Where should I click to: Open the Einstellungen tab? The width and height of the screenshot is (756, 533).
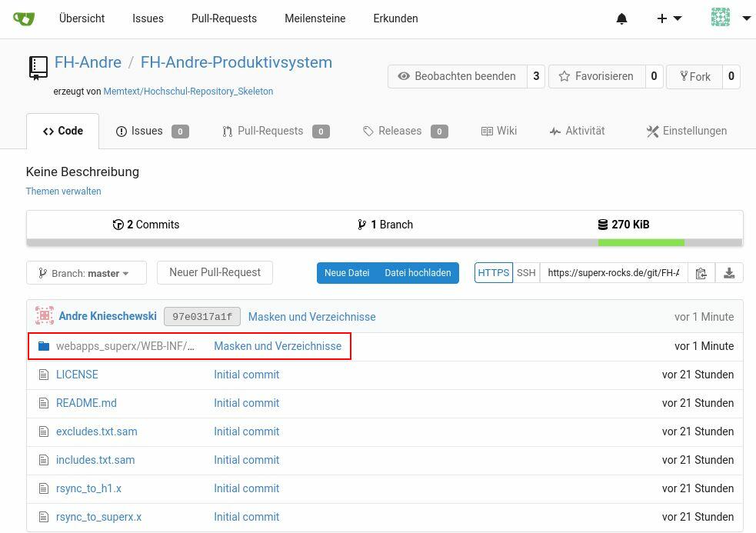(x=686, y=131)
